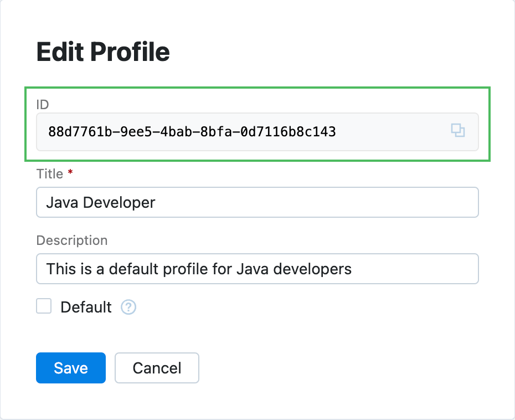Select the Description label
Viewport: 515px width, 420px height.
click(71, 240)
